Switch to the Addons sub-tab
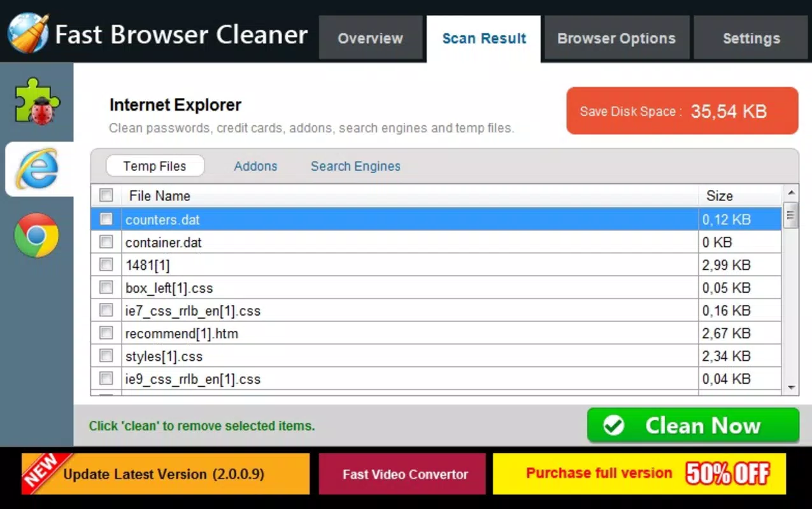Screen dimensions: 812x509 point(255,166)
